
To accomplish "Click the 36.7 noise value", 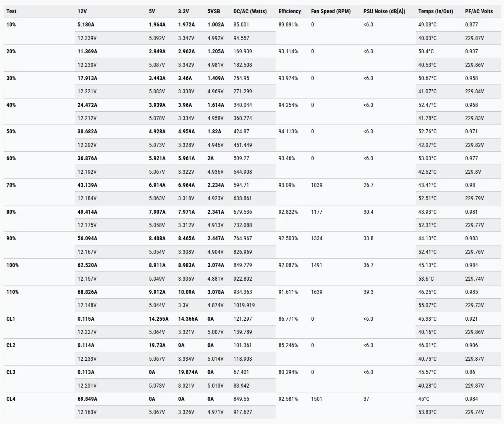I will pos(368,265).
